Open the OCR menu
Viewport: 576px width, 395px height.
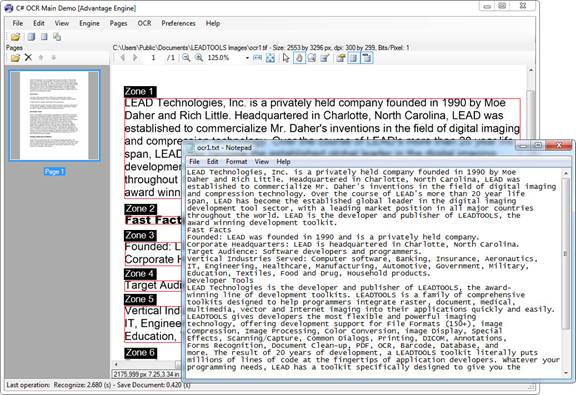click(144, 23)
